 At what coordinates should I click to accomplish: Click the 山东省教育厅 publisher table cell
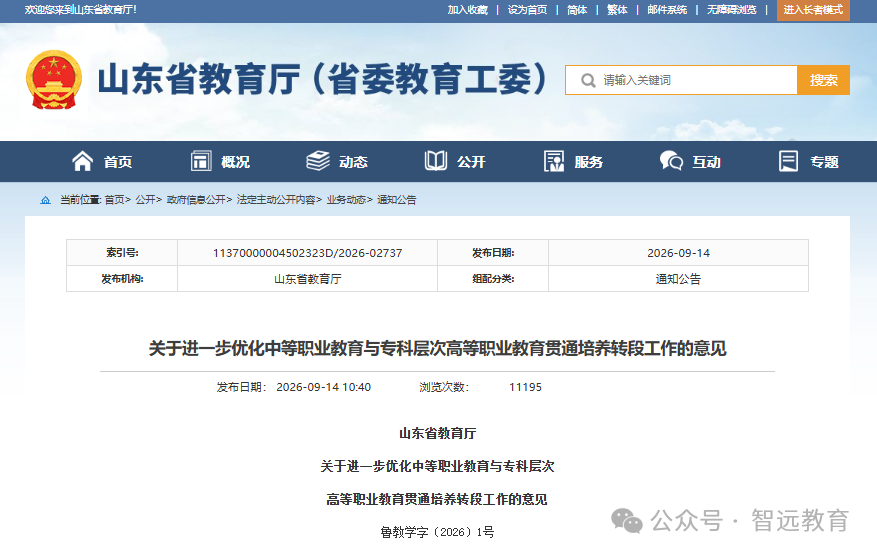click(308, 279)
